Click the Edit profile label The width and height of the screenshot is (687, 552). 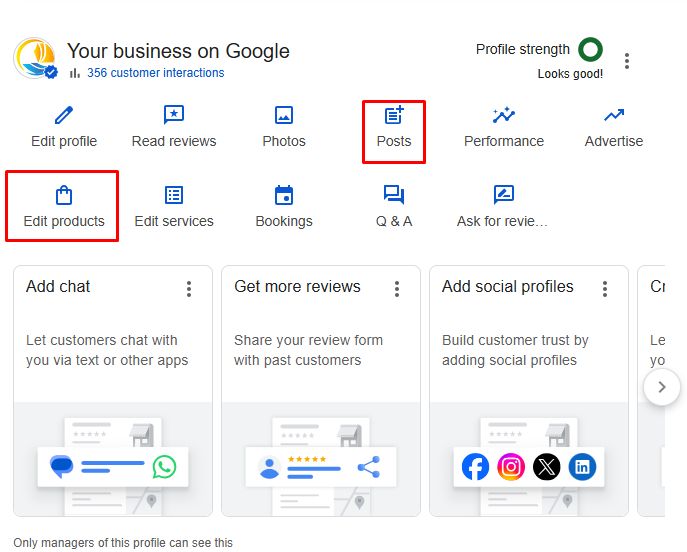(x=64, y=141)
